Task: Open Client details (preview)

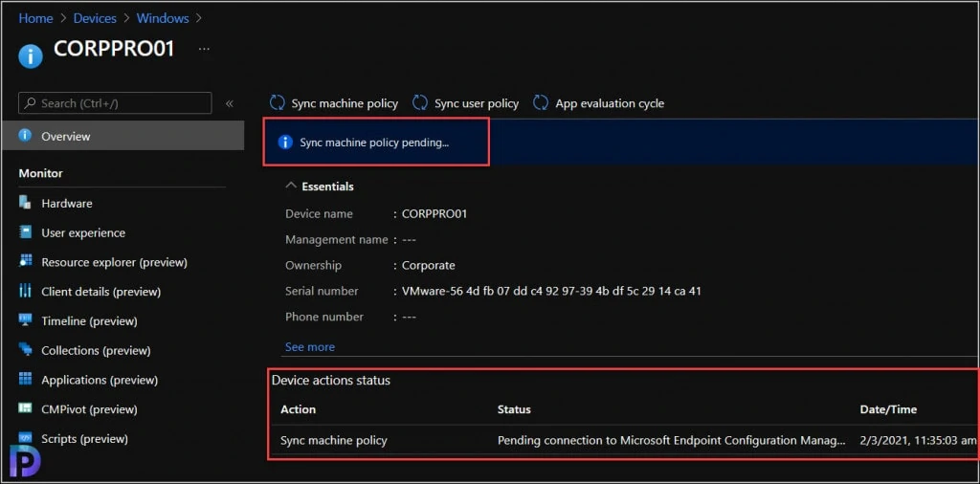Action: (101, 292)
